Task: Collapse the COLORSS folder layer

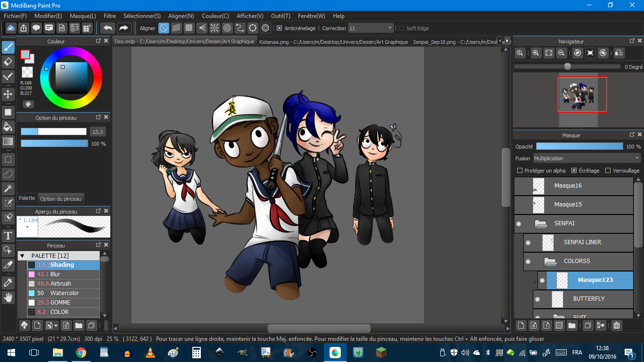Action: pos(550,261)
